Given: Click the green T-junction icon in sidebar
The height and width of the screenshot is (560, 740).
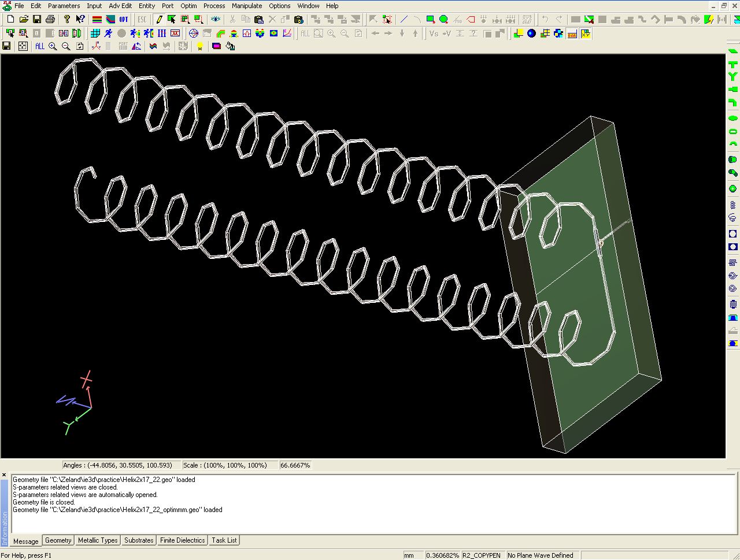Looking at the screenshot, I should [733, 65].
